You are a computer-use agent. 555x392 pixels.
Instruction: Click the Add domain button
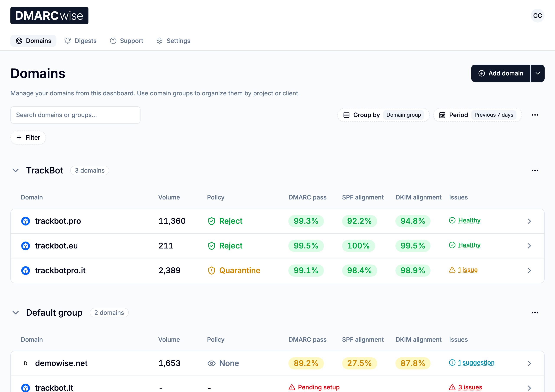pyautogui.click(x=501, y=73)
